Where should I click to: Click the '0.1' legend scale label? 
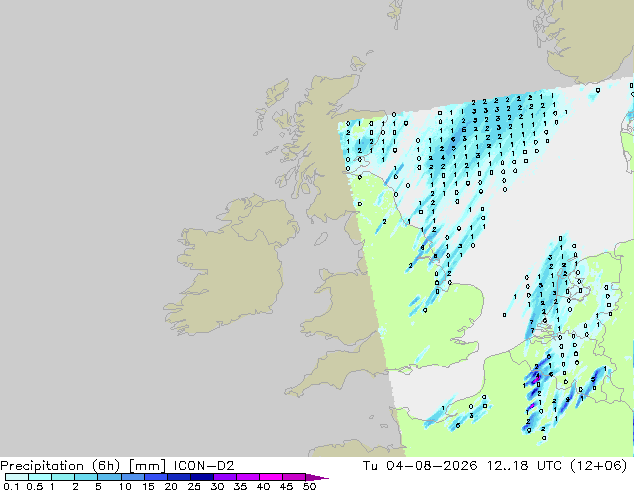pos(11,486)
